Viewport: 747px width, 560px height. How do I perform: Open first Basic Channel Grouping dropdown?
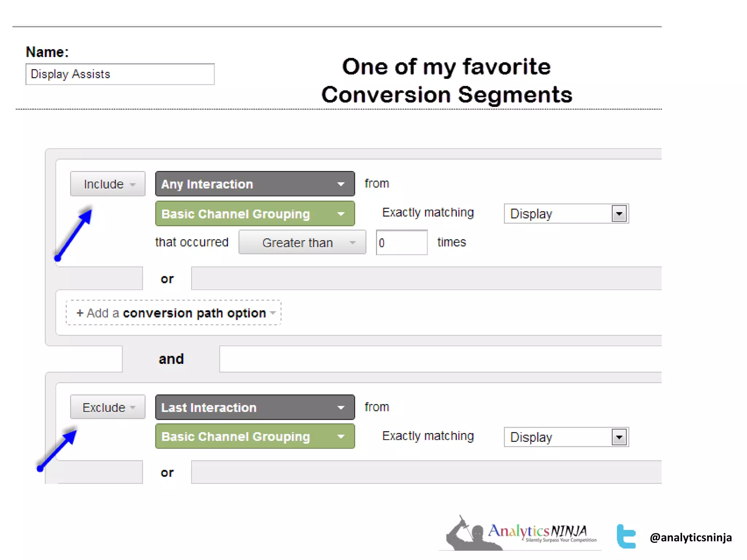point(255,214)
